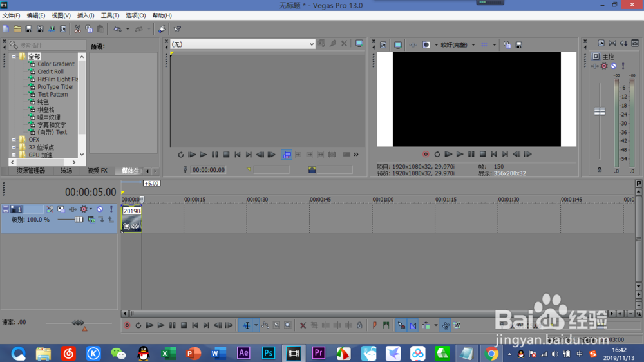Image resolution: width=644 pixels, height=362 pixels.
Task: Adjust the master volume fader
Action: 600,111
